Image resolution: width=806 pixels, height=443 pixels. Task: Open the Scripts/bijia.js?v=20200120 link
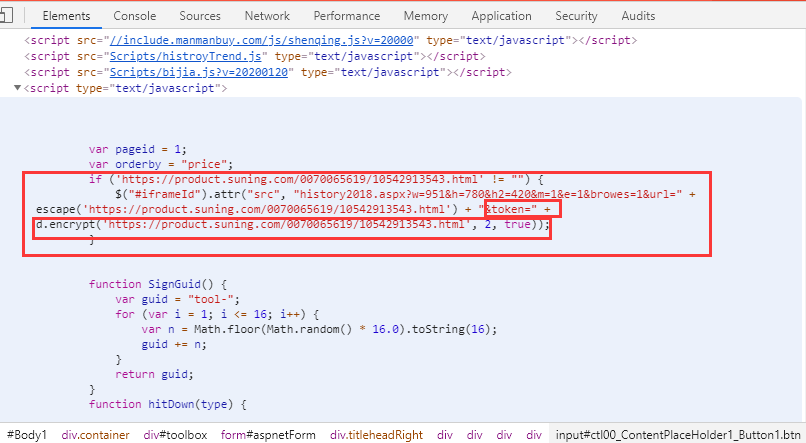(x=199, y=72)
